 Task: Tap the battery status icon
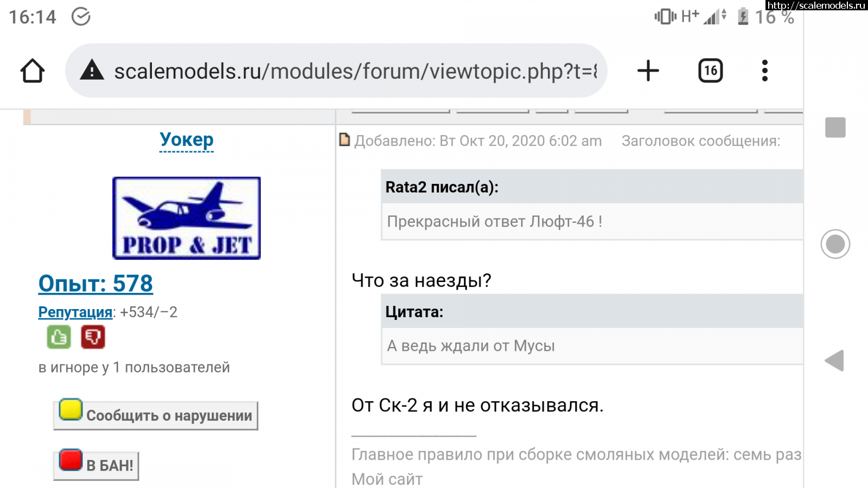point(743,16)
